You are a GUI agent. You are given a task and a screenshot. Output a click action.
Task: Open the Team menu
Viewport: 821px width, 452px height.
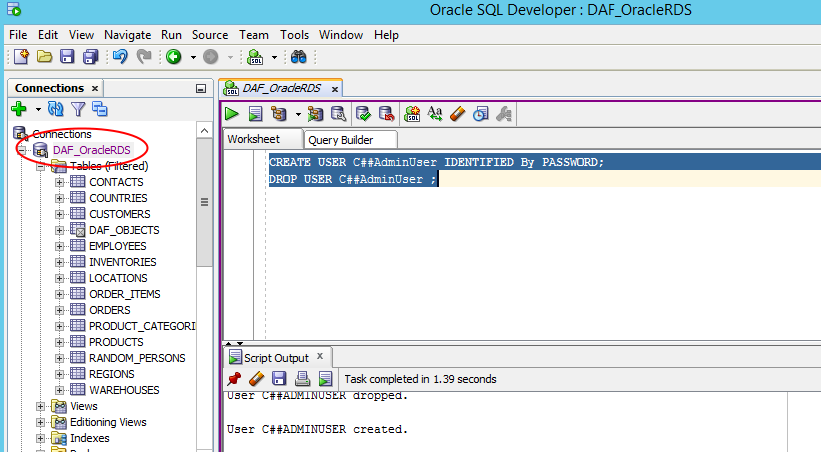[254, 35]
